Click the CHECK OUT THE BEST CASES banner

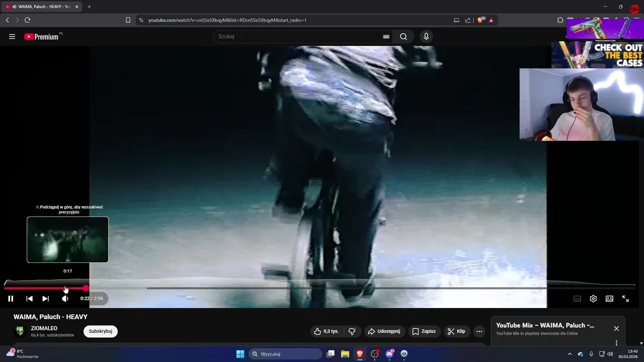point(598,55)
